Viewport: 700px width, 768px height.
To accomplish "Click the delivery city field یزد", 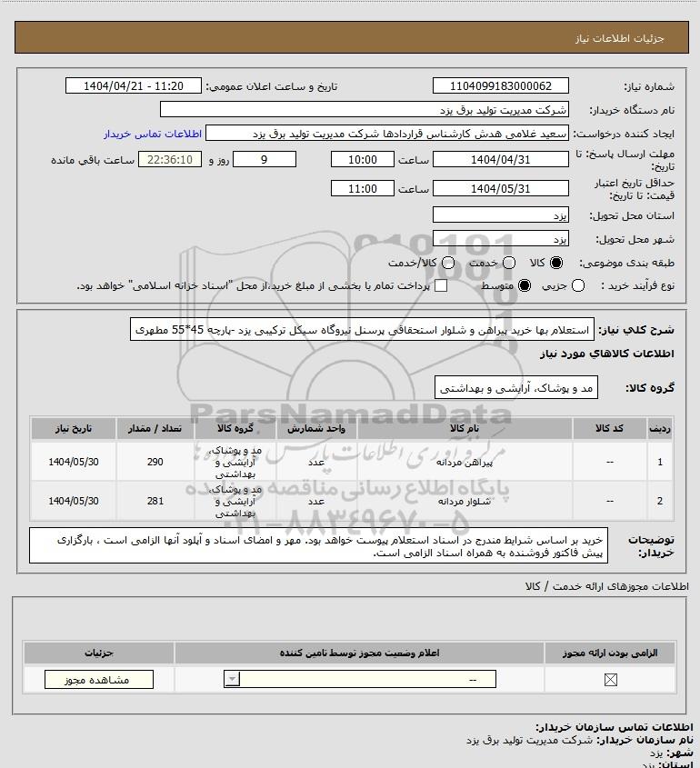I will tap(501, 238).
